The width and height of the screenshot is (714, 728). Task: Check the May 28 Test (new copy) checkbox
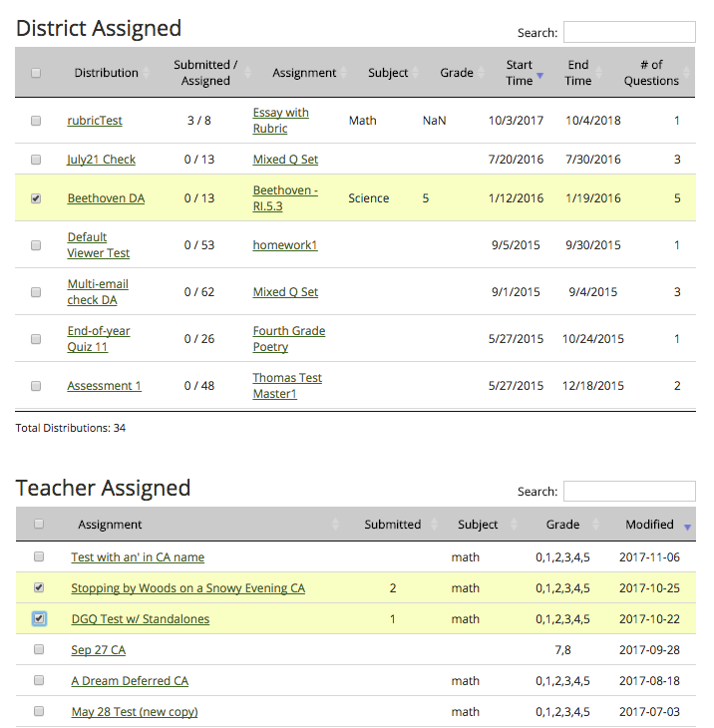point(39,711)
